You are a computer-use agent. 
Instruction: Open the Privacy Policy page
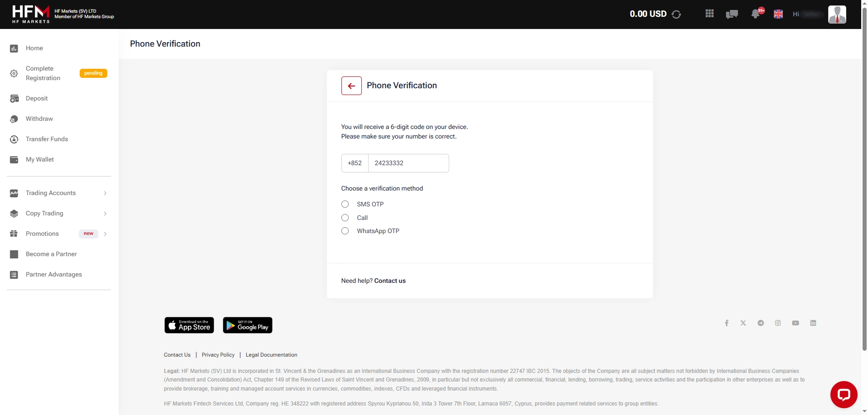click(x=218, y=355)
